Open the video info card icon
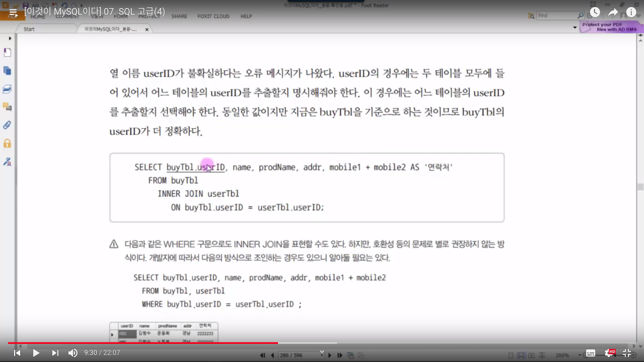 (631, 12)
